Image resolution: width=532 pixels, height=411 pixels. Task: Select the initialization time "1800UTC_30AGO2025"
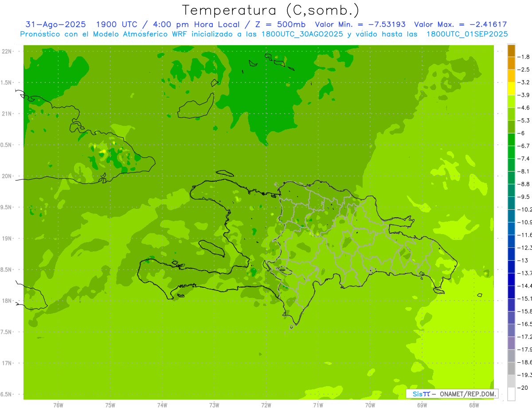pyautogui.click(x=301, y=34)
